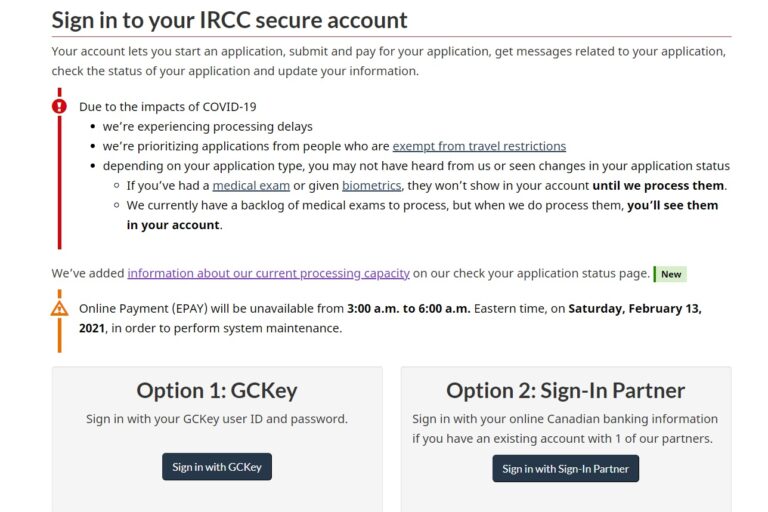Click the Option 1: GCKey heading
The height and width of the screenshot is (512, 768).
[x=217, y=390]
